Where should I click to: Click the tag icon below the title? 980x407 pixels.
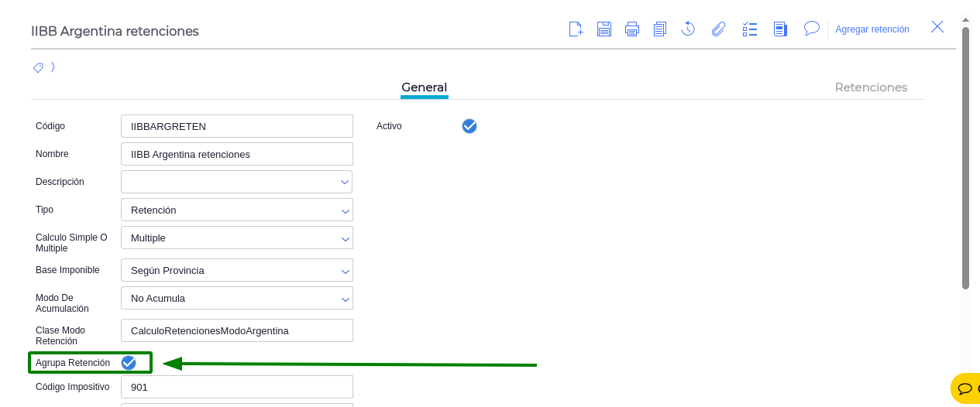click(x=38, y=67)
